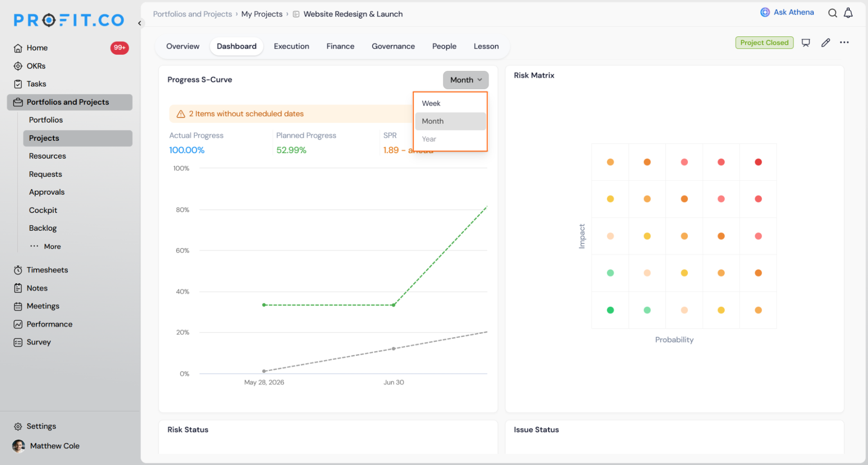Collapse the sidebar with the chevron
Screen dimensions: 868x465
pos(139,23)
